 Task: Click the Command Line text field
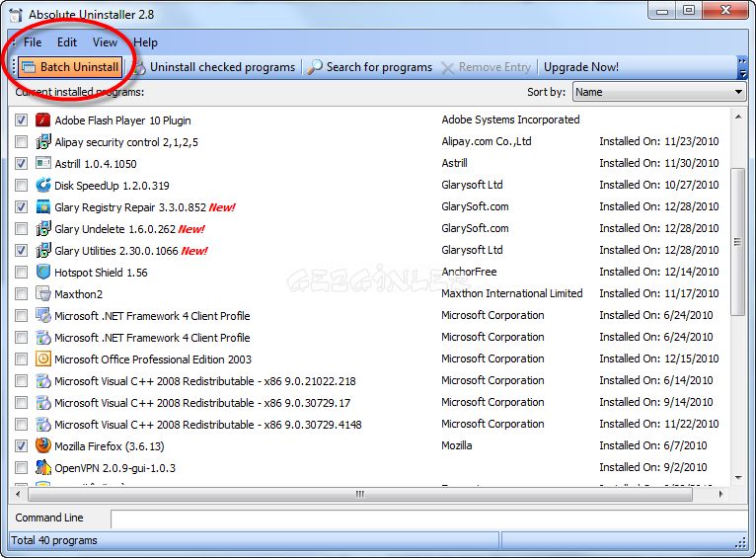(x=429, y=518)
